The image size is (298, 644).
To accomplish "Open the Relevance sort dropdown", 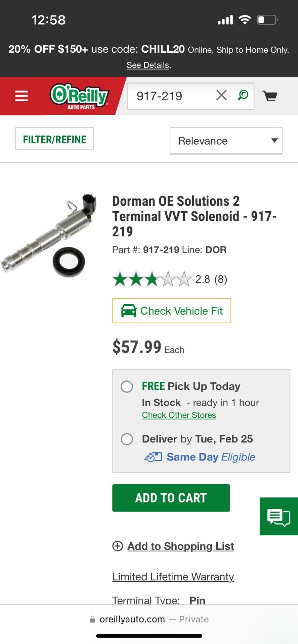I will click(226, 141).
